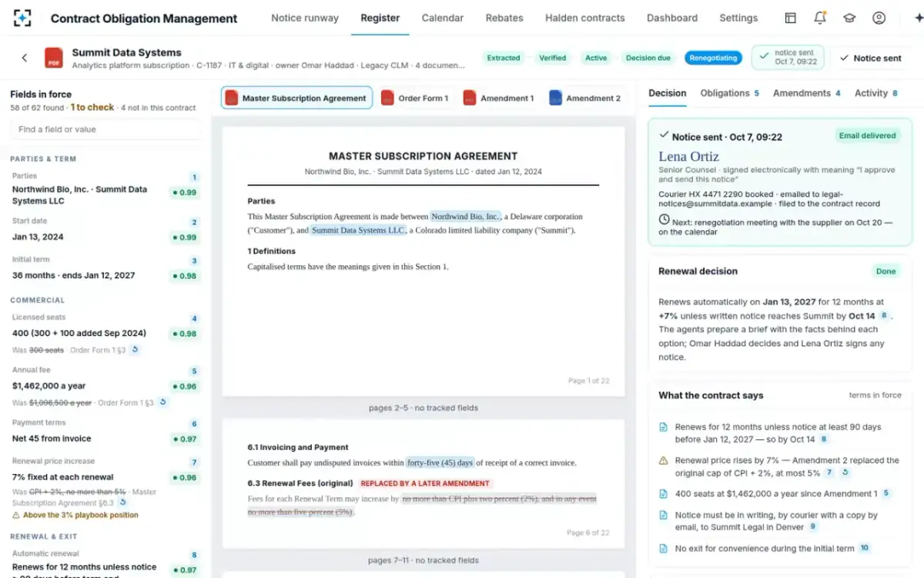Click the red PDF icon beside Summit Data Systems

(x=54, y=58)
